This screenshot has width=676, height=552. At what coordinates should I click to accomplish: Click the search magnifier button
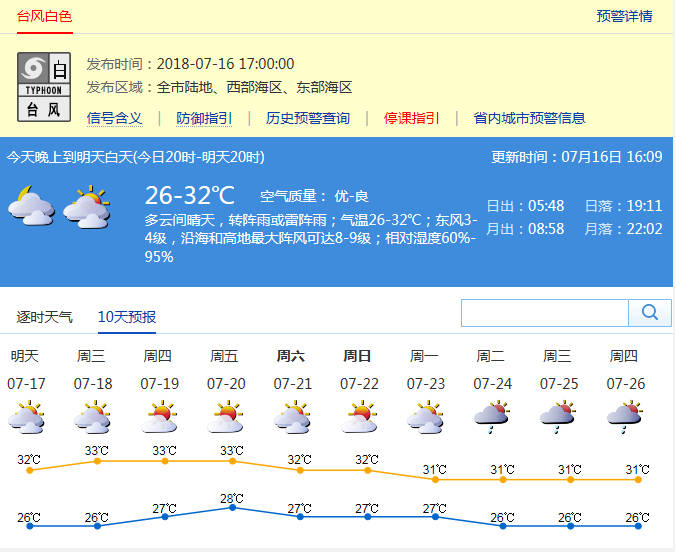(650, 313)
